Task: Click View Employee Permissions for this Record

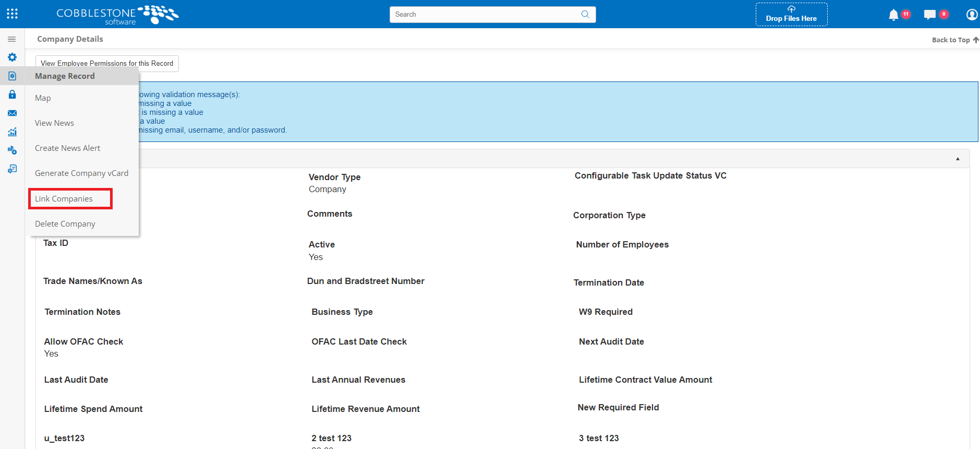Action: (x=107, y=63)
